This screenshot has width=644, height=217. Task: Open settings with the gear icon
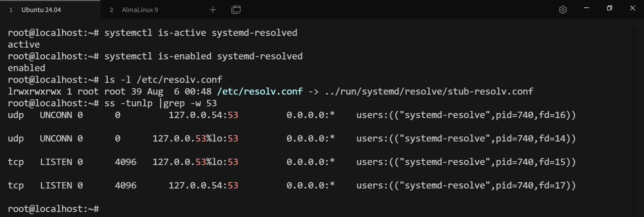(x=563, y=10)
